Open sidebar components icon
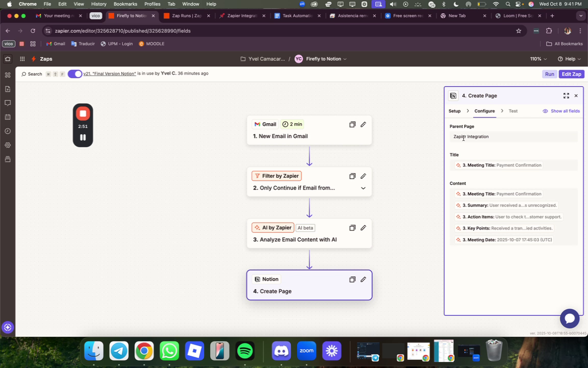 point(8,75)
